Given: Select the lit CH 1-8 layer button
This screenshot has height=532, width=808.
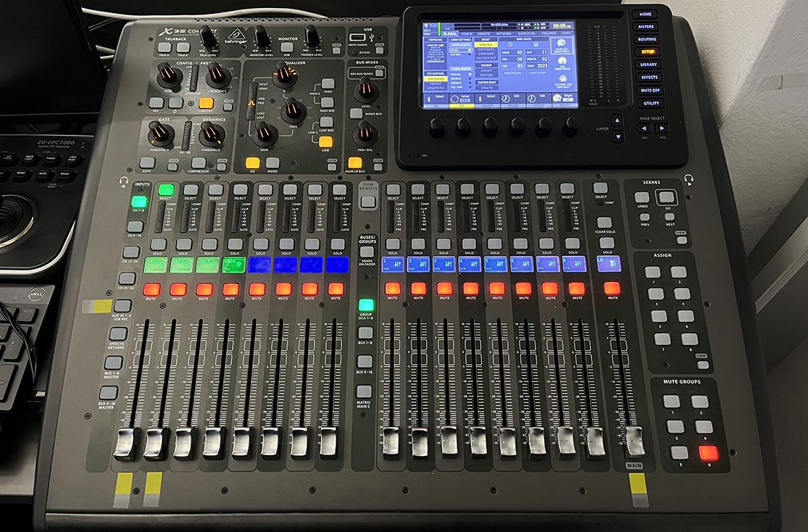Looking at the screenshot, I should [139, 201].
